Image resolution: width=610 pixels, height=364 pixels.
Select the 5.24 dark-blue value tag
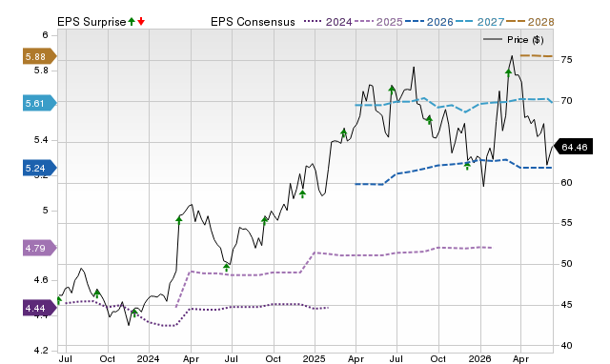click(x=40, y=168)
